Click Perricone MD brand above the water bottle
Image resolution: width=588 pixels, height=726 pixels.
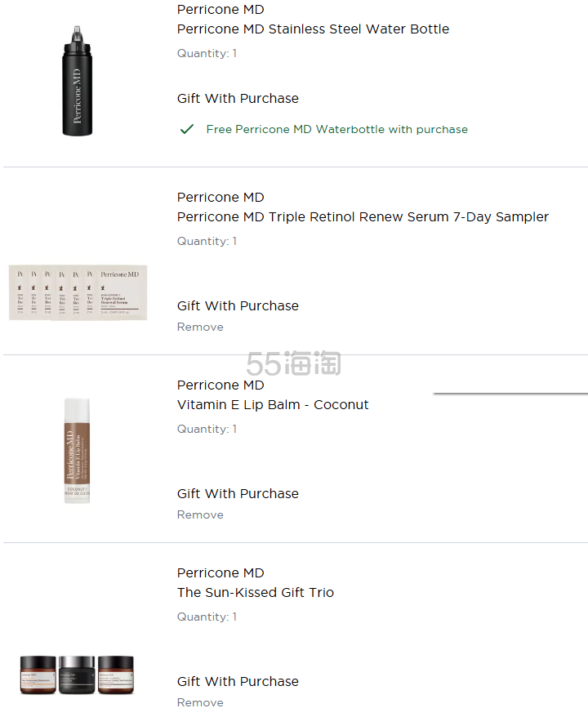click(x=220, y=9)
